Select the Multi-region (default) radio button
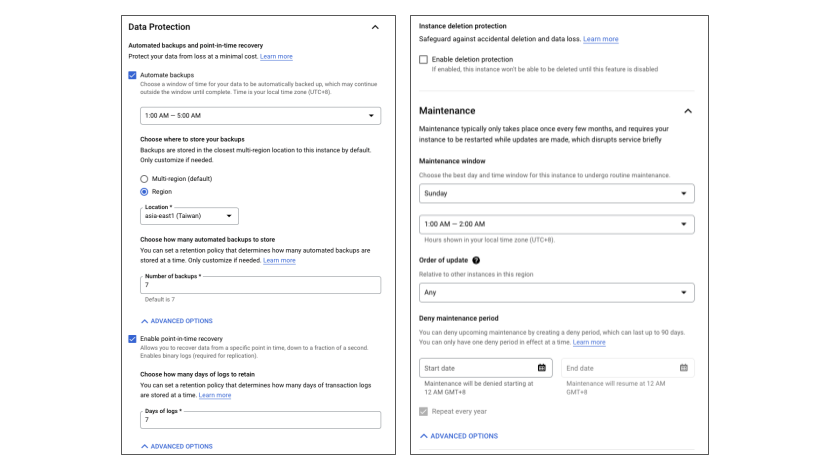Image resolution: width=830 pixels, height=470 pixels. coord(144,179)
